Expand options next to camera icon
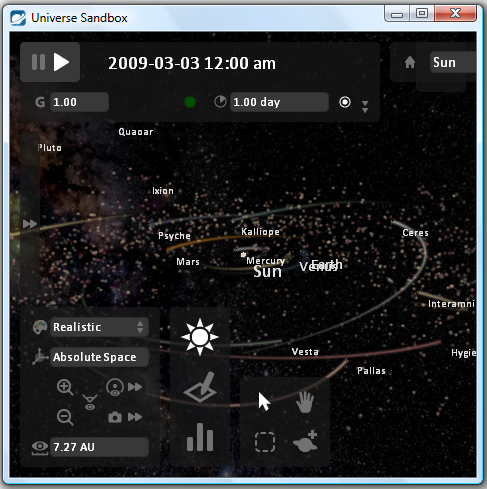The height and width of the screenshot is (489, 487). [x=135, y=417]
